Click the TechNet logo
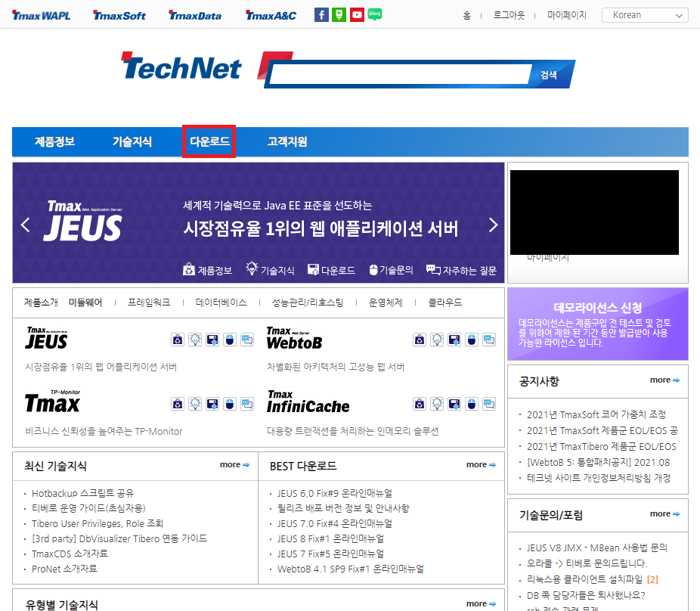The width and height of the screenshot is (700, 611). (x=181, y=67)
